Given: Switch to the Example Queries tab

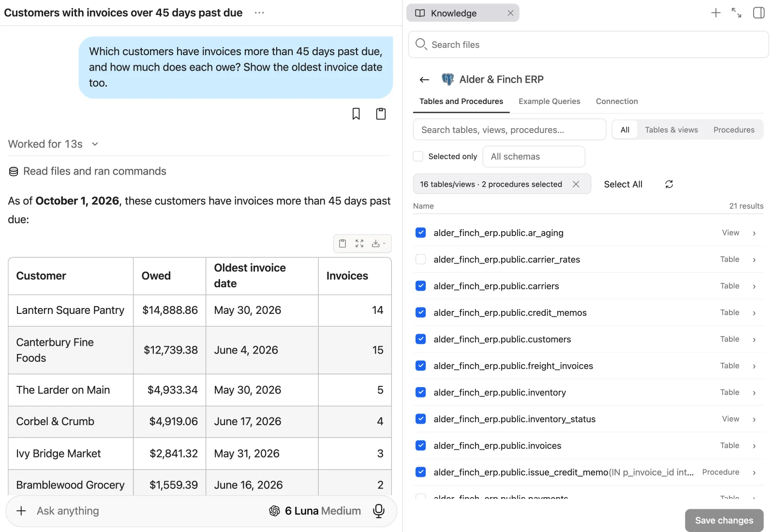Looking at the screenshot, I should [550, 101].
